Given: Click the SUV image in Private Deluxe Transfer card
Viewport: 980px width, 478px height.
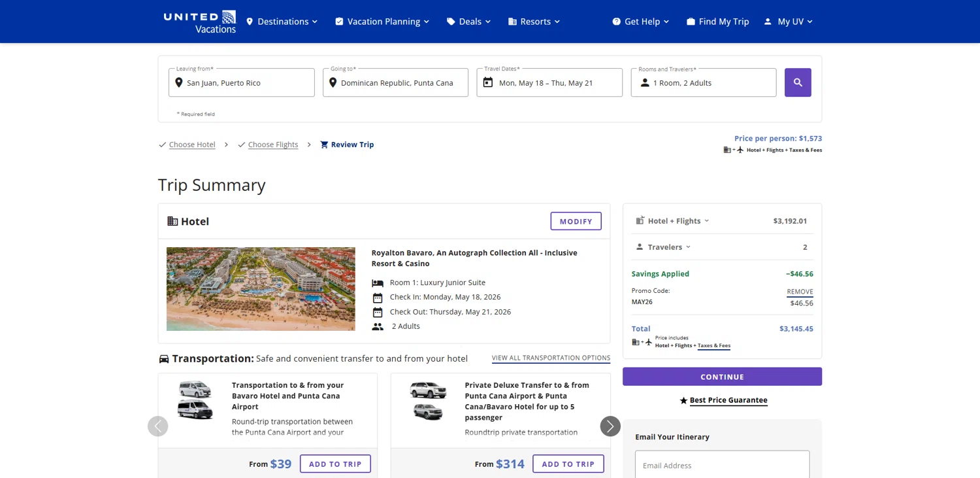Looking at the screenshot, I should coord(428,401).
